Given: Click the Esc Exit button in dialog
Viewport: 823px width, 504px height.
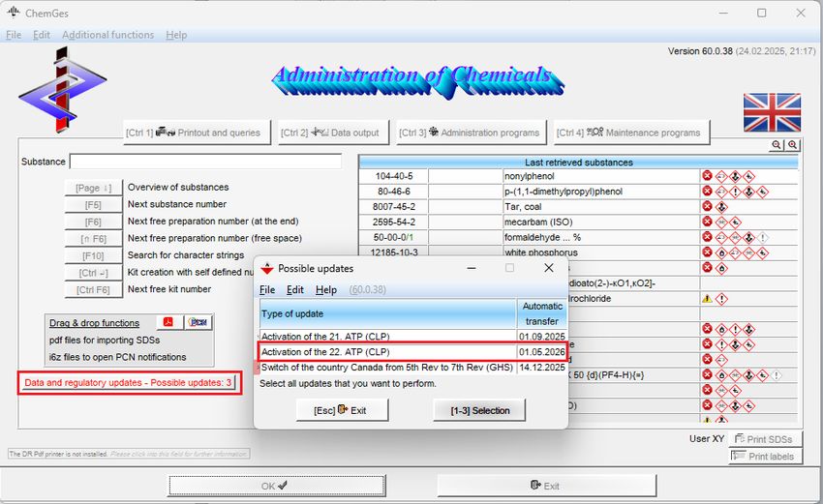Looking at the screenshot, I should coord(342,410).
